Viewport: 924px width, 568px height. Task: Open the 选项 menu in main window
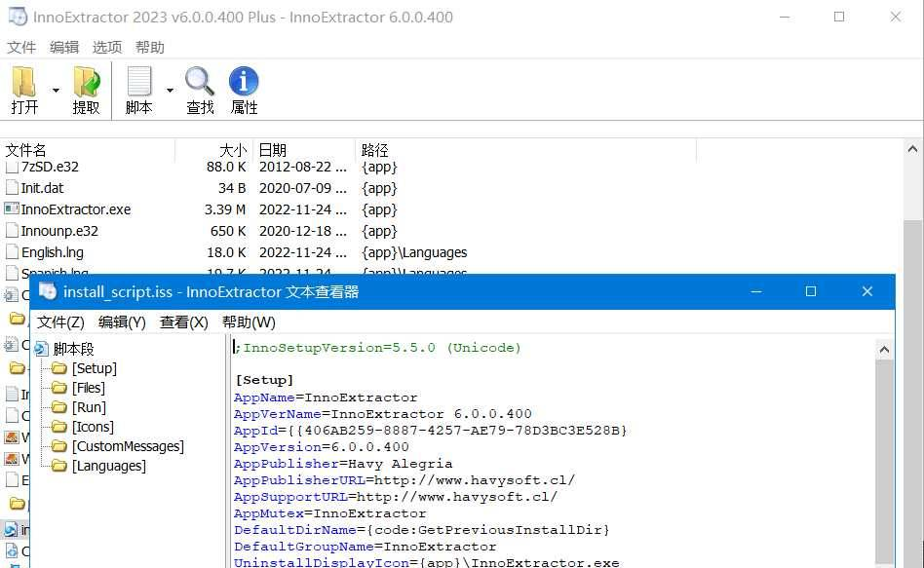(x=107, y=47)
